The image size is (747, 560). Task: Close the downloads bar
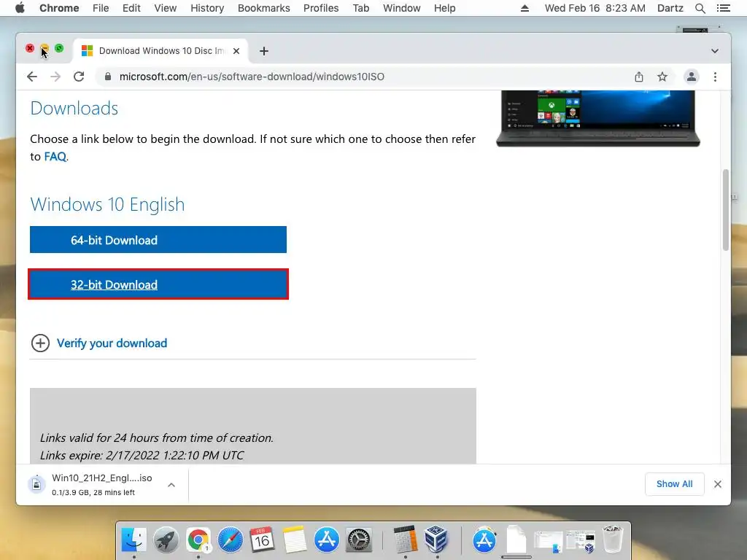point(718,484)
